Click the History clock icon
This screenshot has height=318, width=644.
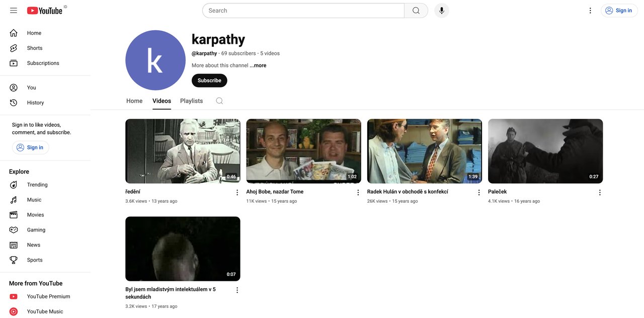coord(14,103)
